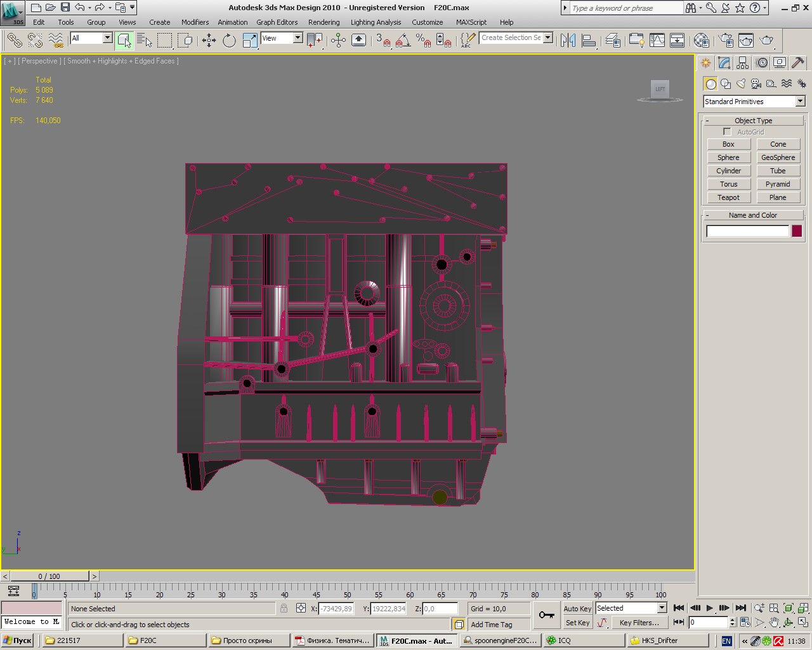This screenshot has width=812, height=650.
Task: Click the Align tool icon
Action: pyautogui.click(x=589, y=41)
